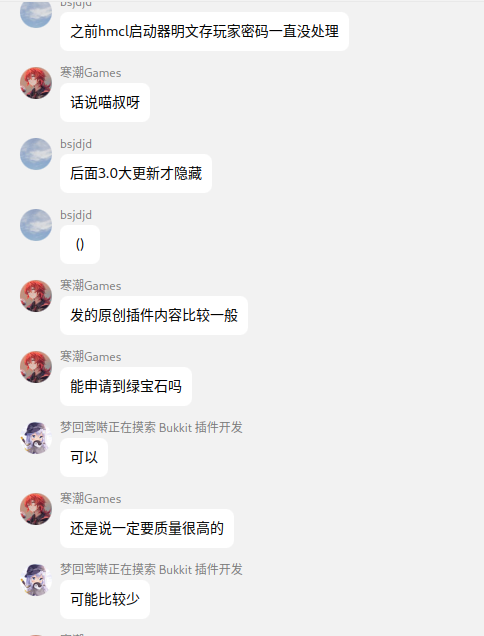484x636 pixels.
Task: Open the white-haired avatar beside the "可以" message
Action: click(x=36, y=438)
